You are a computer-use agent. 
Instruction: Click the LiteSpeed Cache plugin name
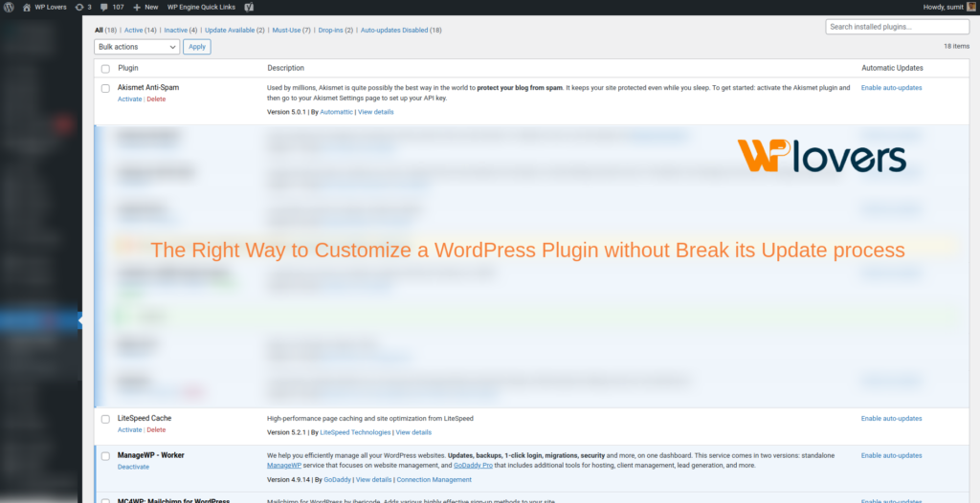coord(145,418)
